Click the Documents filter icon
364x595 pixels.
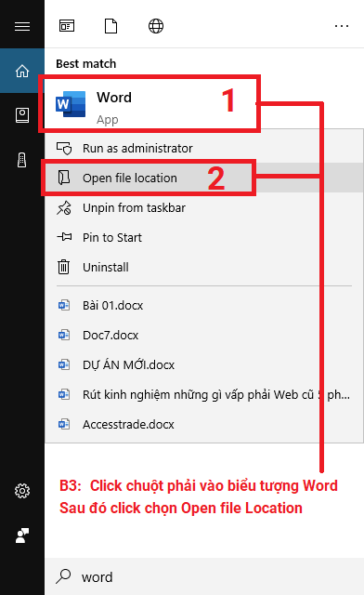[x=110, y=26]
